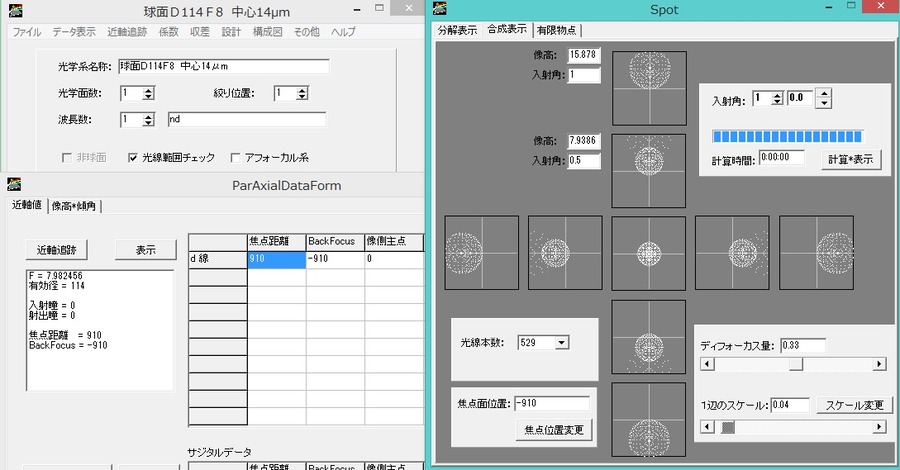The width and height of the screenshot is (900, 470).
Task: Increase 光学面数 with the up arrow
Action: coord(149,90)
